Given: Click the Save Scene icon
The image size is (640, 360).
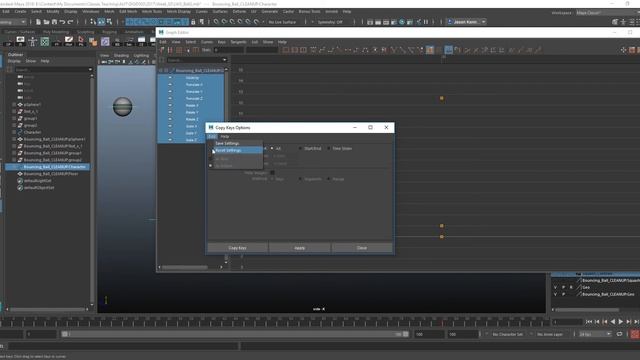Looking at the screenshot, I should tap(54, 22).
